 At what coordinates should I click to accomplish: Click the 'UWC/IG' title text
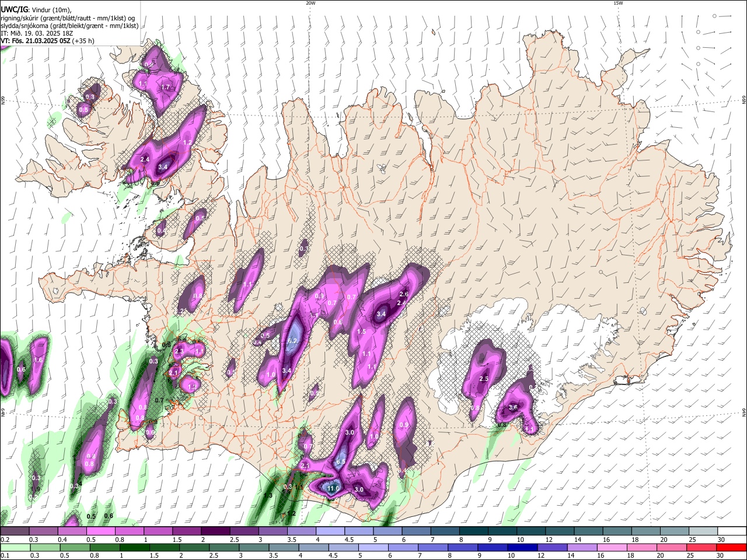(14, 9)
